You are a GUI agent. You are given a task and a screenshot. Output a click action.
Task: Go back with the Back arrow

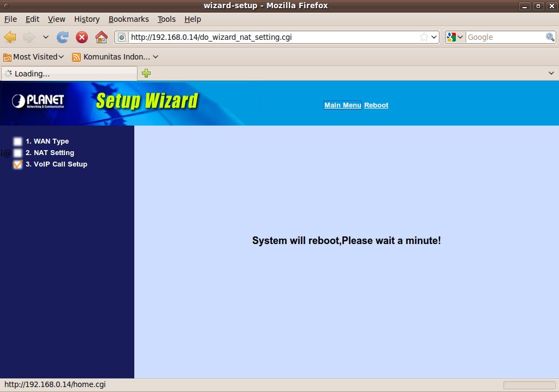pos(10,37)
